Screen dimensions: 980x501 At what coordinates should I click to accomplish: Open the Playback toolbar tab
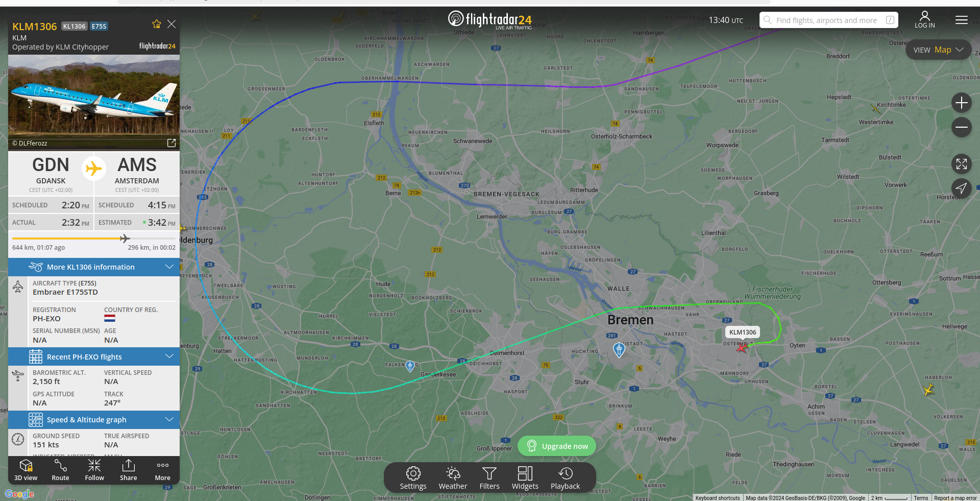[x=565, y=478]
